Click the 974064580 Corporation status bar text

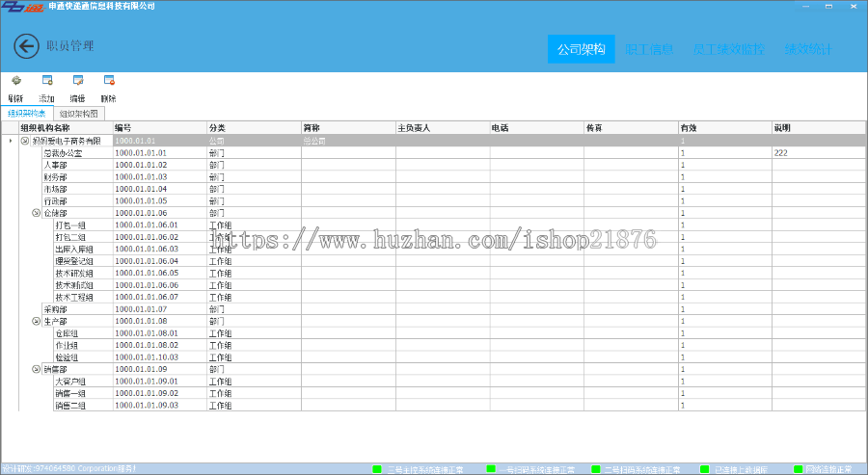(x=69, y=468)
